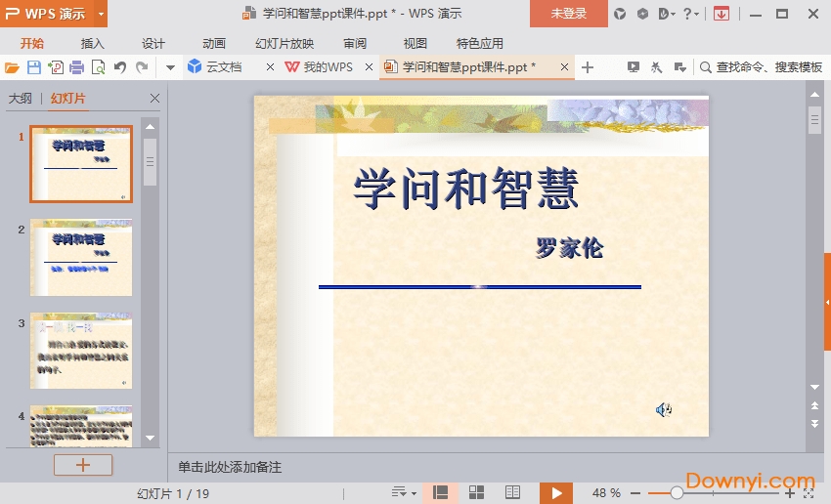
Task: Click the slideshow screen icon in toolbar
Action: pos(633,66)
